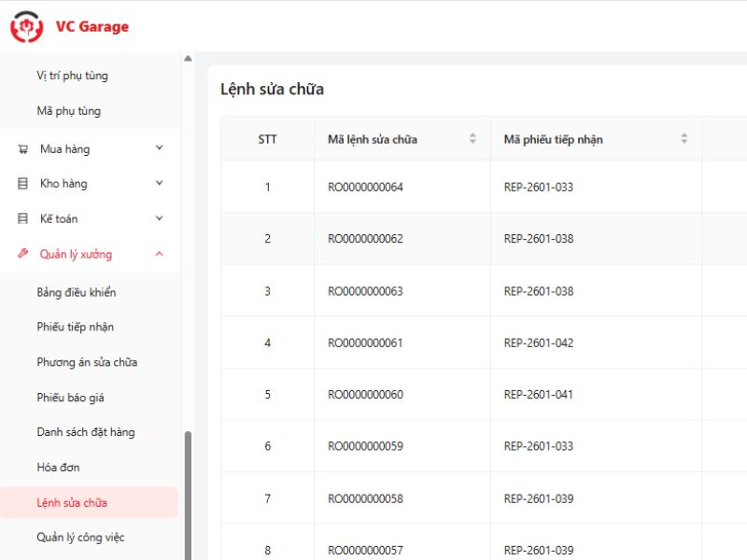This screenshot has height=560, width=747.
Task: Expand the Mua hàng menu chevron
Action: [x=159, y=148]
